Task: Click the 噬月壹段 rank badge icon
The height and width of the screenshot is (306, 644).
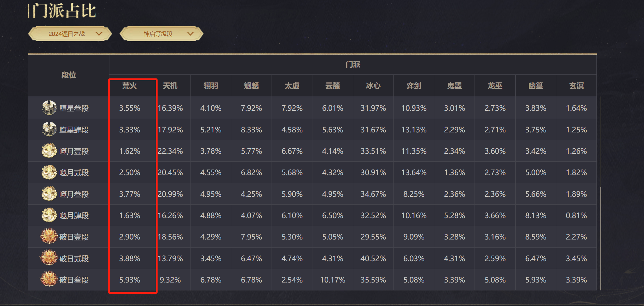Action: [x=49, y=151]
